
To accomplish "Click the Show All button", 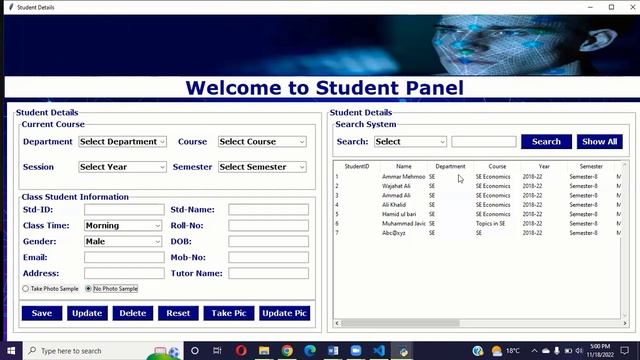I will [x=600, y=142].
